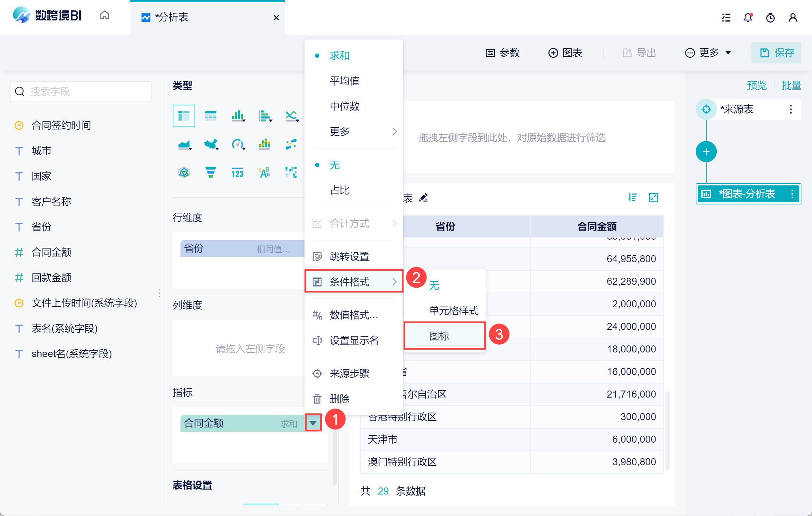The height and width of the screenshot is (516, 812).
Task: Go to home page icon
Action: coord(105,16)
